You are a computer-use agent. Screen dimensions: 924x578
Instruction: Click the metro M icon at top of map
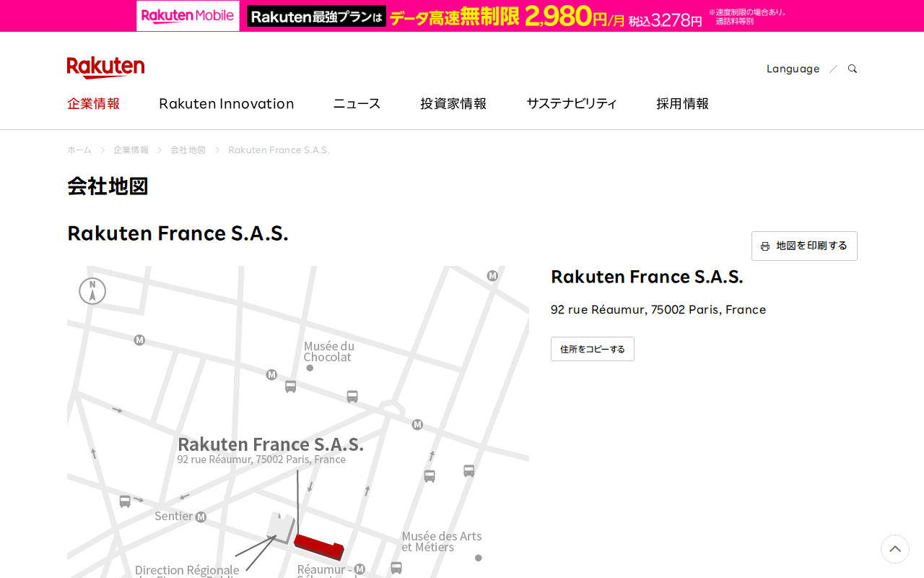[492, 275]
